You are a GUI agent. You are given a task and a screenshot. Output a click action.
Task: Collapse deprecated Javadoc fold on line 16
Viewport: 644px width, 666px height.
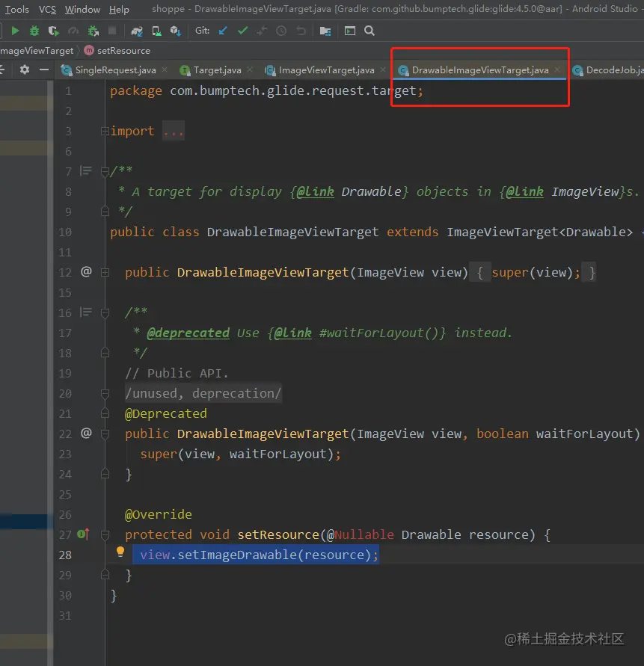coord(105,313)
